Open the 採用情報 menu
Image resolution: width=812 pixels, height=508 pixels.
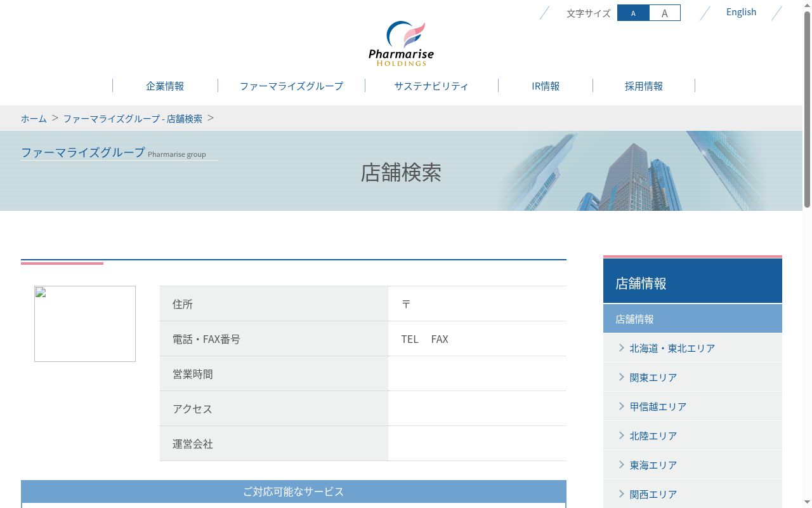pyautogui.click(x=644, y=86)
